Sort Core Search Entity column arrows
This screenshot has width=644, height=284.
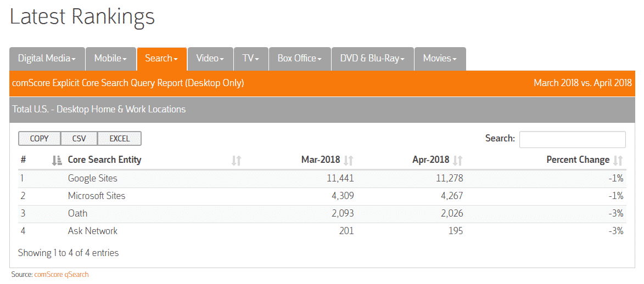(236, 161)
